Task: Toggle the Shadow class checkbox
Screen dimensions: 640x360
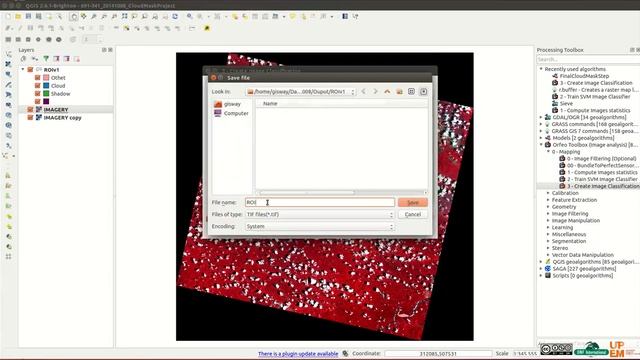Action: tap(38, 93)
